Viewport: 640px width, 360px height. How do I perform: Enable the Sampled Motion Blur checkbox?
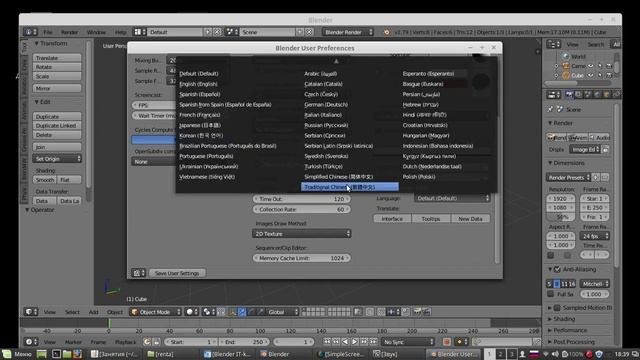(x=557, y=308)
